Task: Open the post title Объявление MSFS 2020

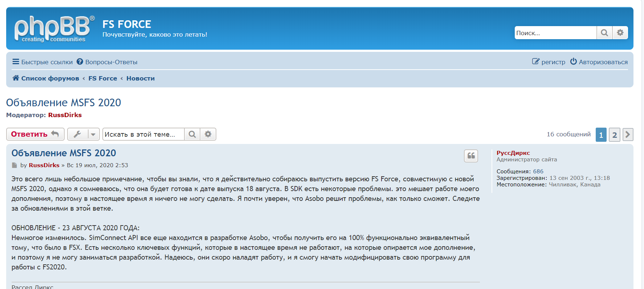Action: coord(64,153)
